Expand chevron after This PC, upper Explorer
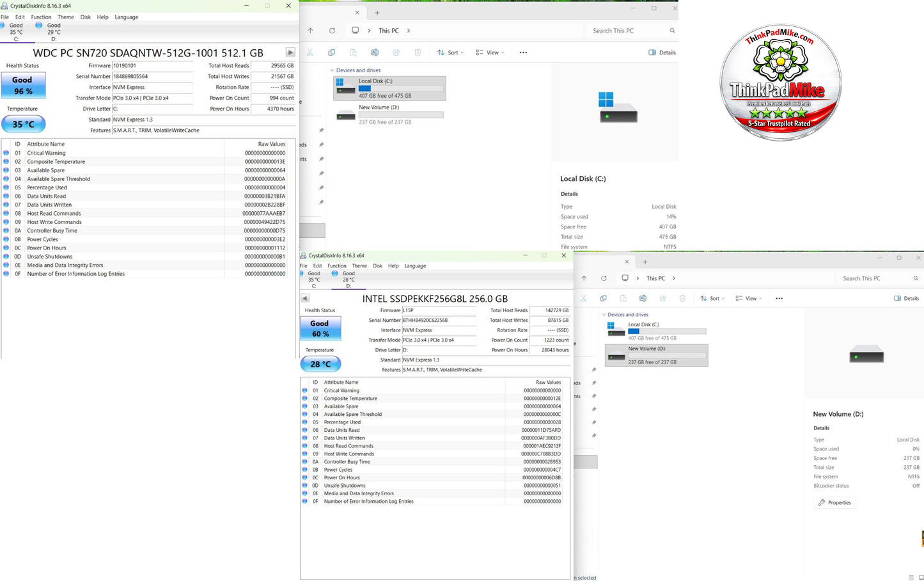This screenshot has width=924, height=581. (x=409, y=31)
